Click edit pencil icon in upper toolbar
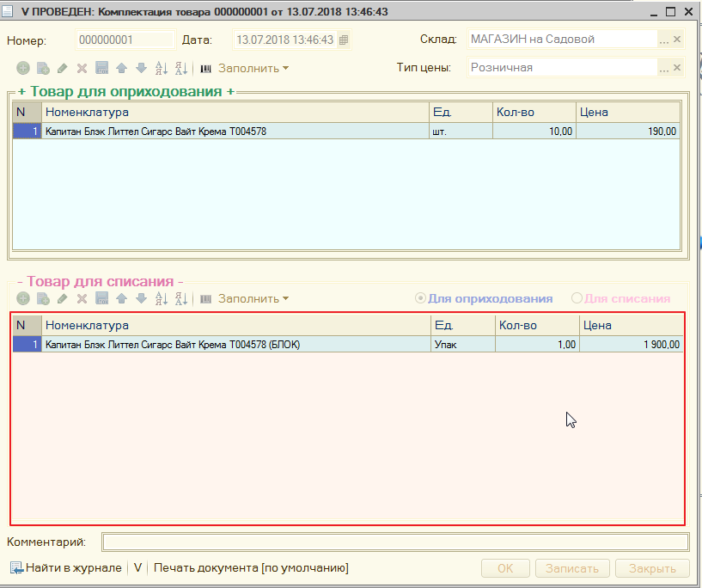702x588 pixels. click(x=62, y=68)
